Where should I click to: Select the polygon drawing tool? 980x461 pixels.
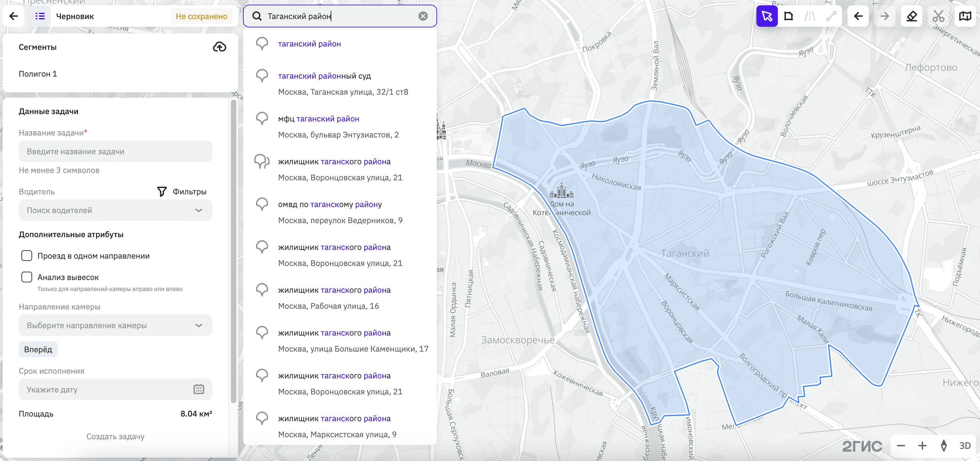coord(788,16)
